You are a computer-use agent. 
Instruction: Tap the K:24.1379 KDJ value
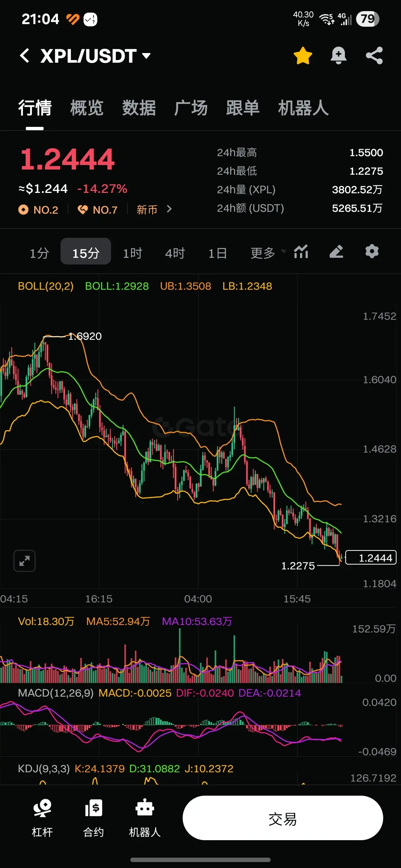pyautogui.click(x=100, y=769)
